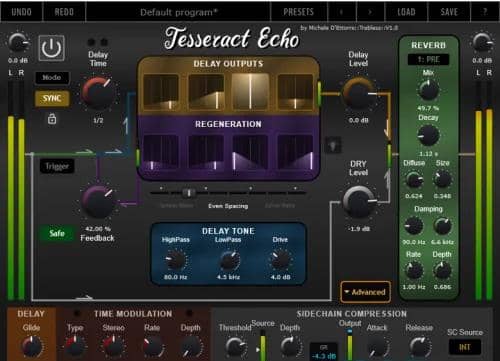Image resolution: width=500 pixels, height=361 pixels.
Task: Click UNDO in the top bar
Action: [22, 12]
